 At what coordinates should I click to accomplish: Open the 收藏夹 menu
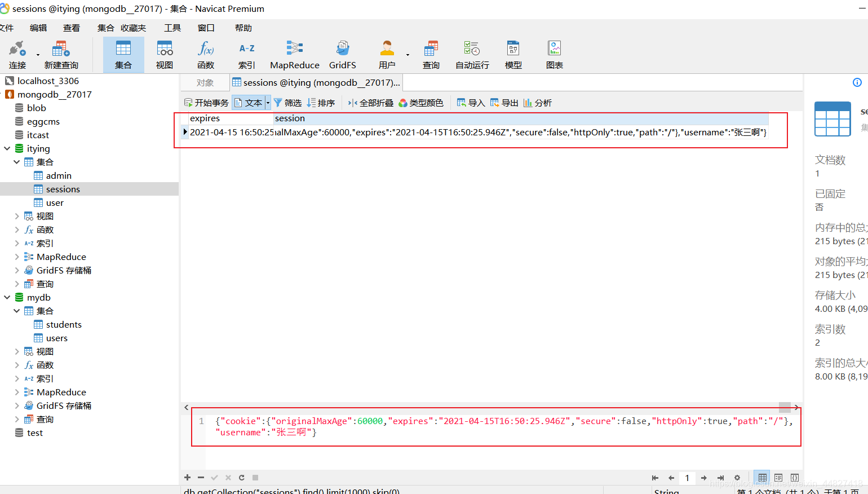pos(133,28)
